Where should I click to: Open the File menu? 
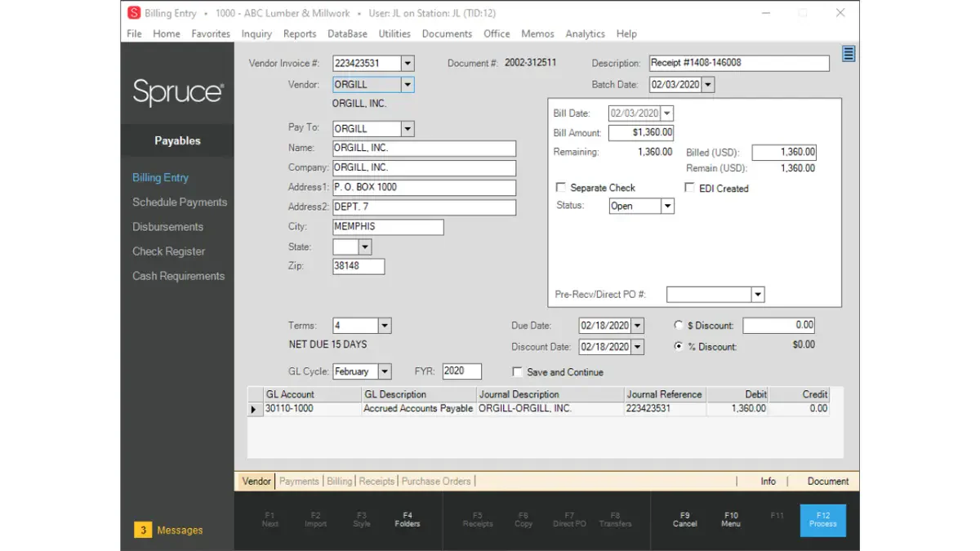click(x=135, y=33)
